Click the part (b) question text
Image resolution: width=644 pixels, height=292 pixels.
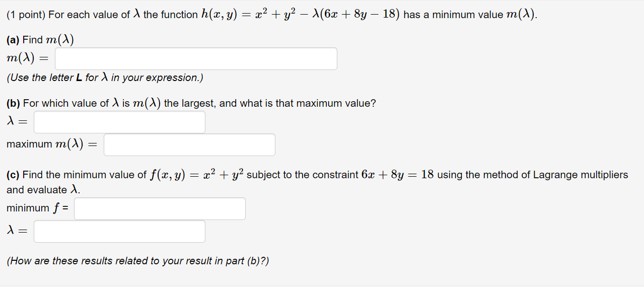pyautogui.click(x=191, y=103)
